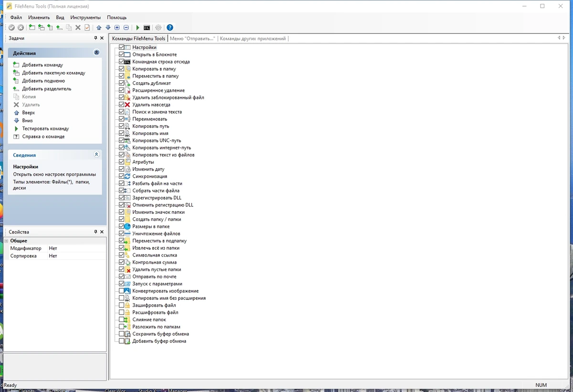Click the grey X Cancel changes toolbar icon
This screenshot has height=392, width=573.
(x=21, y=28)
